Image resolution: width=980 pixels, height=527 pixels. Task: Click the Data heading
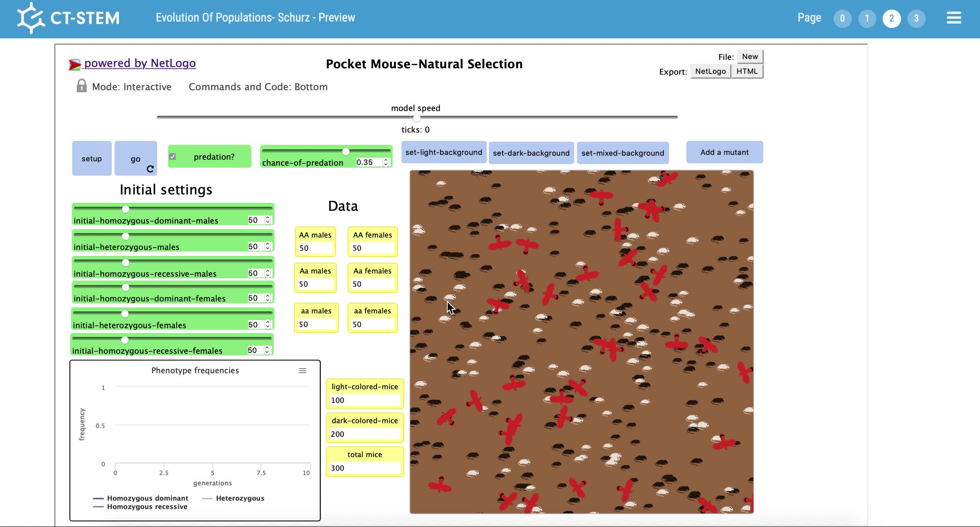pos(343,206)
